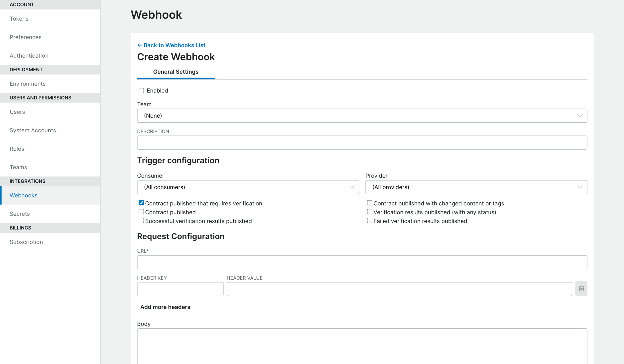Click Back to Webhooks List link
This screenshot has height=364, width=624.
click(x=171, y=45)
